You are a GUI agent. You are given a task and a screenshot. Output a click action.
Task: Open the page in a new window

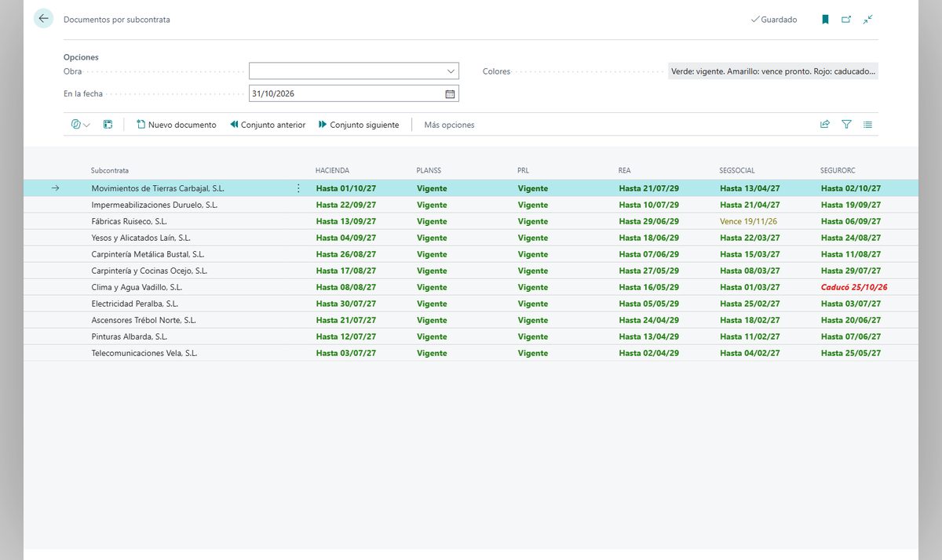pyautogui.click(x=846, y=20)
